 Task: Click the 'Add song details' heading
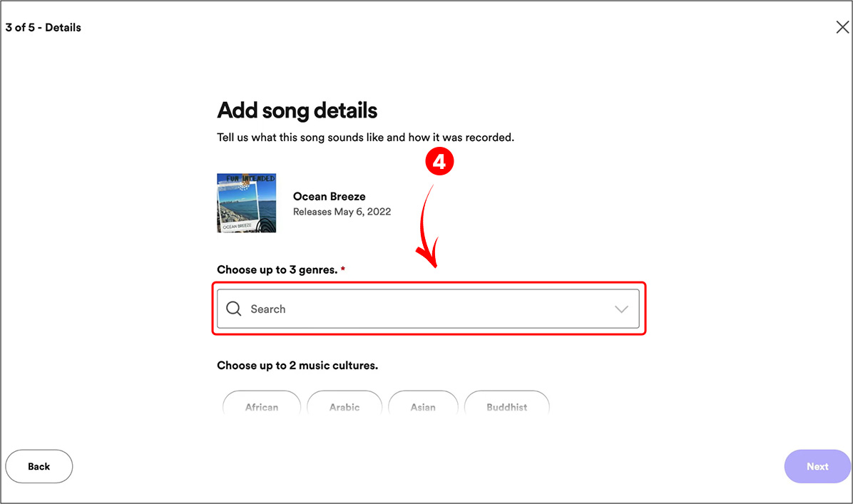tap(297, 110)
